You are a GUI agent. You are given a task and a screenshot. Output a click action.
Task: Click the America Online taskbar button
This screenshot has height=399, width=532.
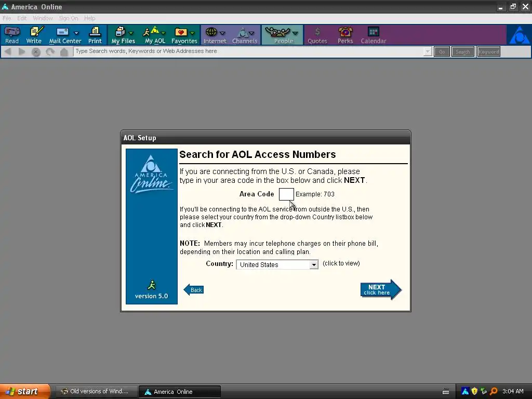[180, 392]
